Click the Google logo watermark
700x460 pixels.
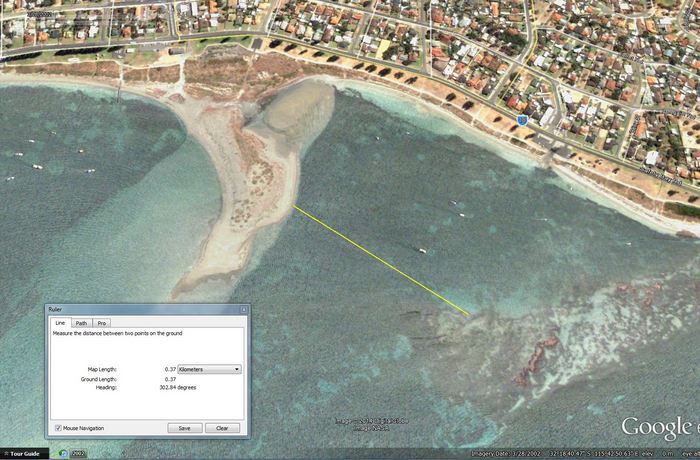pyautogui.click(x=657, y=427)
